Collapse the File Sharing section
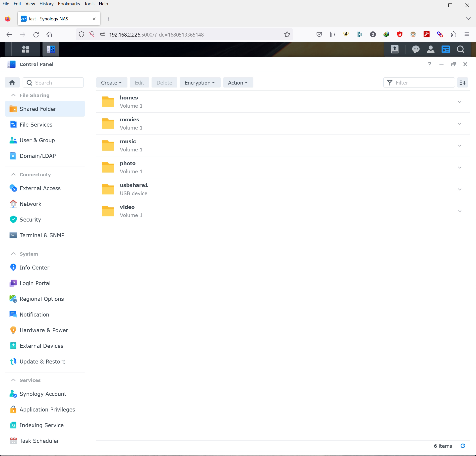The height and width of the screenshot is (456, 476). [x=13, y=95]
